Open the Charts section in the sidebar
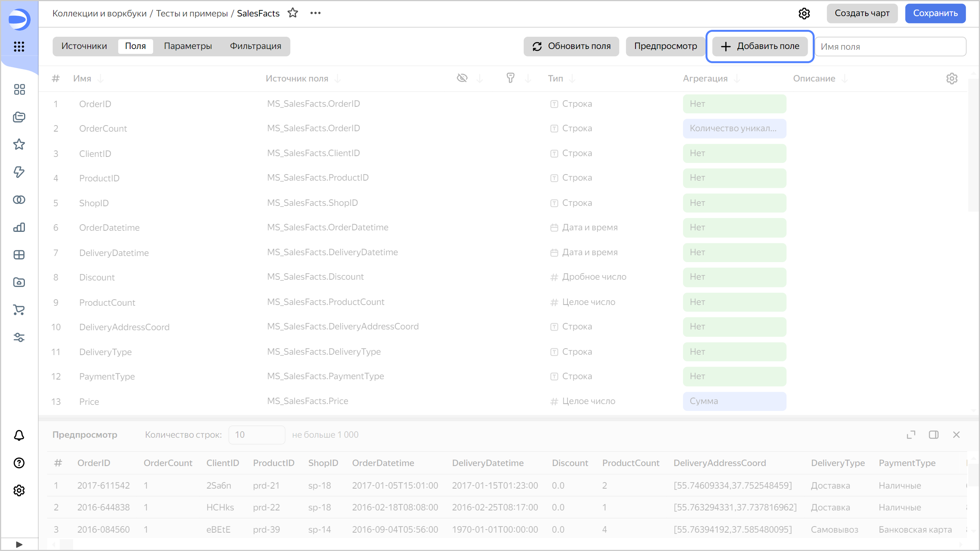This screenshot has width=980, height=551. pos(19,227)
